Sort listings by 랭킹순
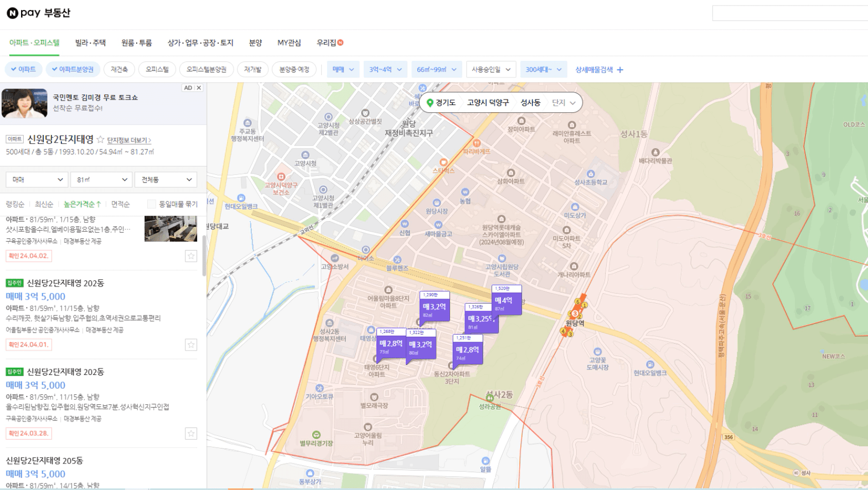 pyautogui.click(x=15, y=204)
